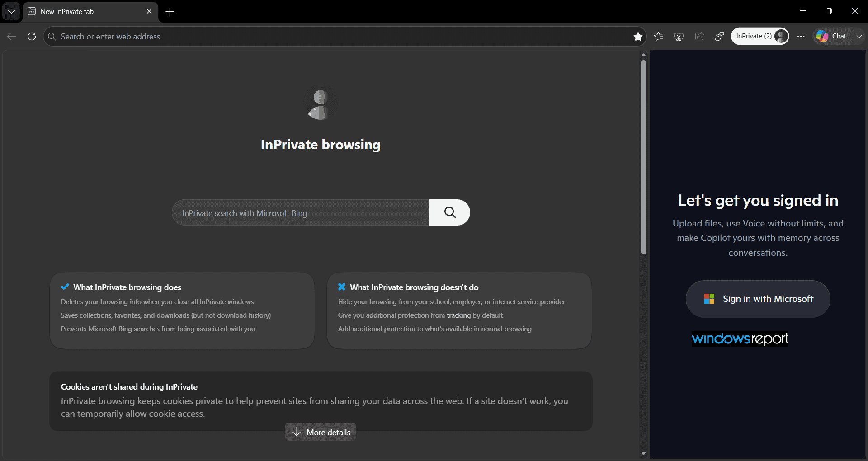Open the toolbar icon left of the InPrivate badge

(x=719, y=36)
